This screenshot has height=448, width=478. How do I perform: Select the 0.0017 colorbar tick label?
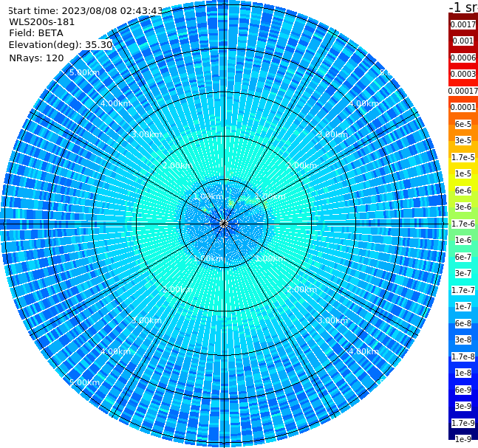click(463, 24)
